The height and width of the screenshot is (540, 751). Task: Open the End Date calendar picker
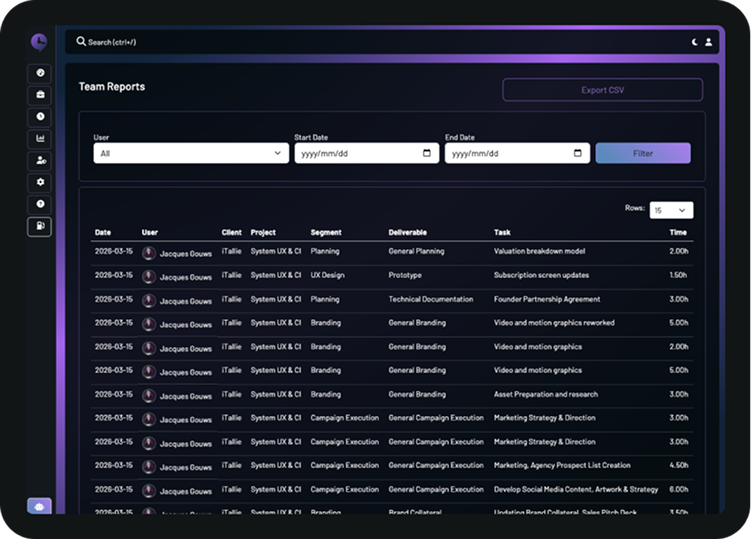[x=578, y=153]
